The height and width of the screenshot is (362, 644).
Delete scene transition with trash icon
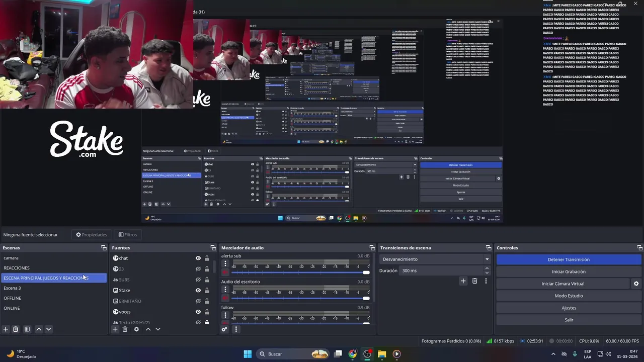(x=474, y=281)
